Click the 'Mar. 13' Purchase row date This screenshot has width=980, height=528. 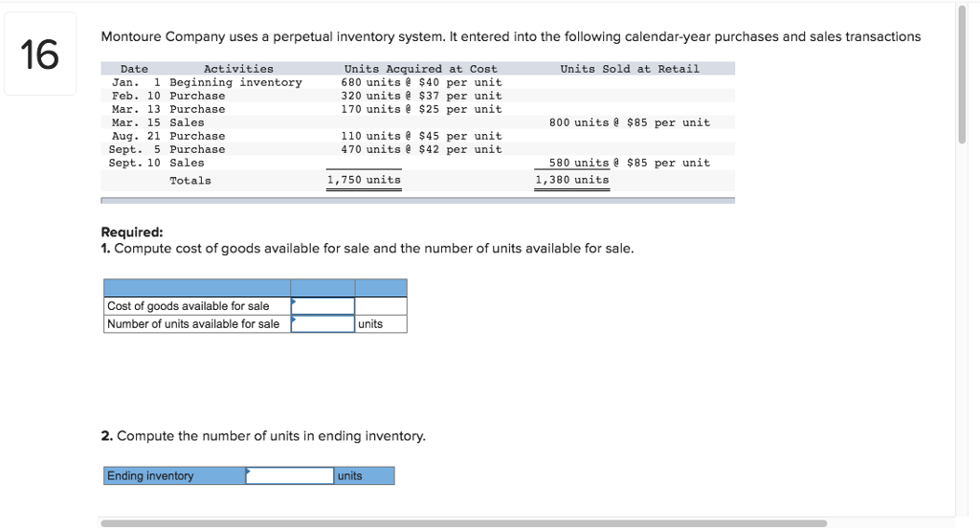136,109
